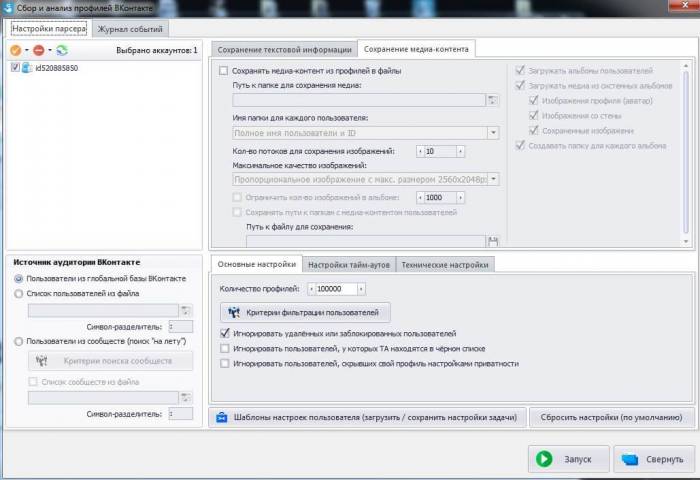Click the app logo in the title bar
The width and height of the screenshot is (700, 480).
(9, 8)
